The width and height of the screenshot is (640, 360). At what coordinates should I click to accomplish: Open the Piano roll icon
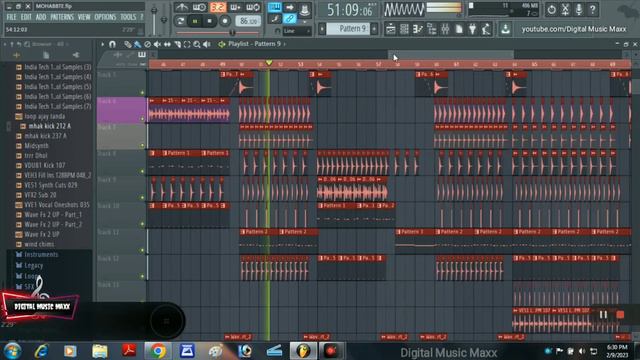(418, 29)
